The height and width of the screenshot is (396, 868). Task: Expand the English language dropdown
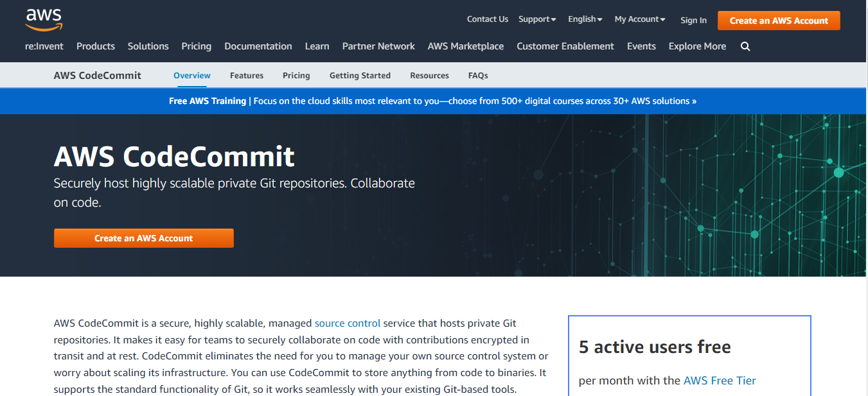[585, 19]
